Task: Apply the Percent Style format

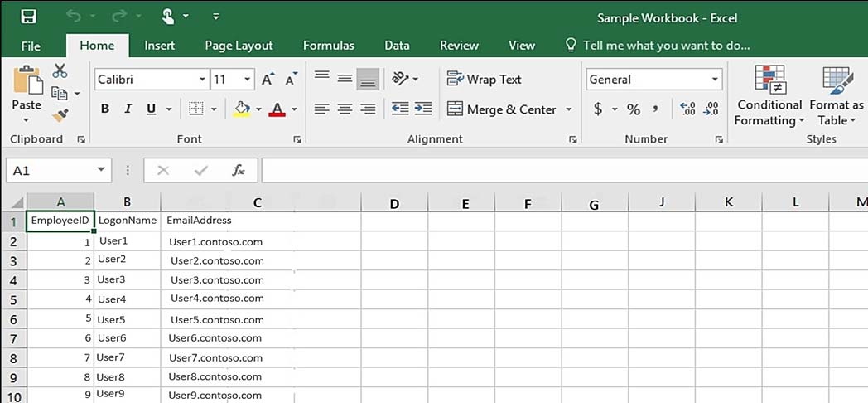Action: 634,109
